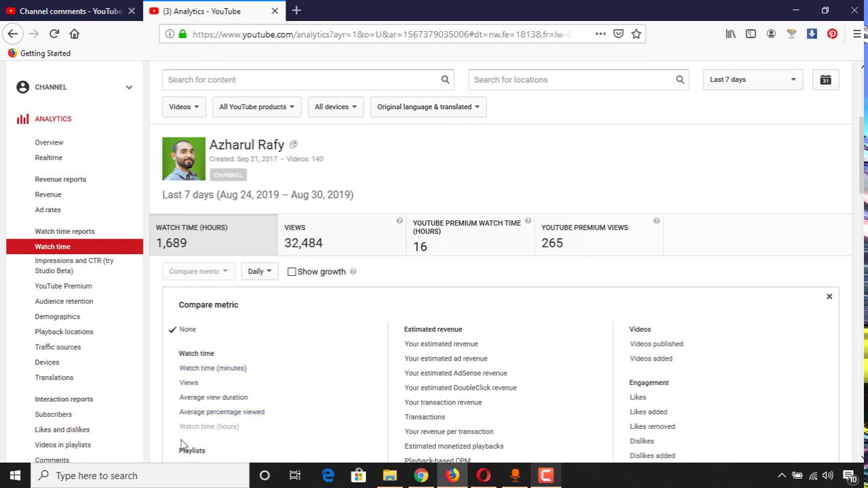Open Traffic sources in the sidebar
The image size is (868, 488).
pos(58,347)
